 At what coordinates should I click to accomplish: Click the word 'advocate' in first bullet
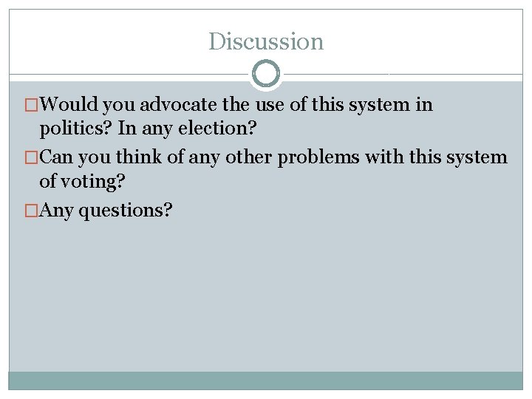[178, 104]
